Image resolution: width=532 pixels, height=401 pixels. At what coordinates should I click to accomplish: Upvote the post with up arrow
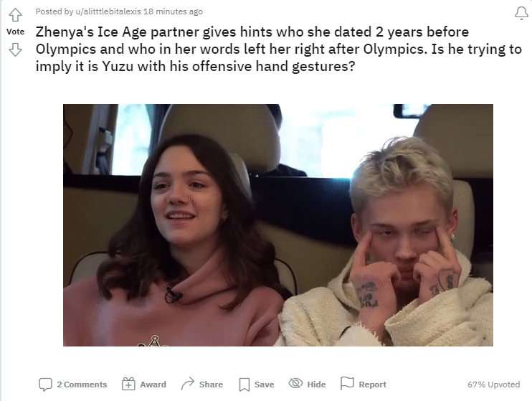click(15, 14)
